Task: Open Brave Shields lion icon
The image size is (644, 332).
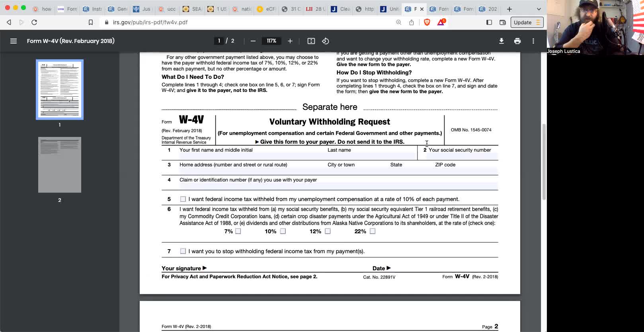Action: click(427, 22)
